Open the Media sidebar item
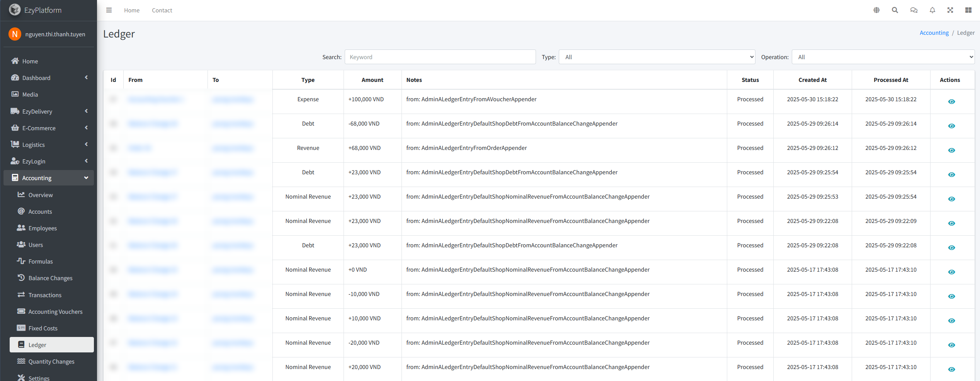This screenshot has height=381, width=980. 49,94
